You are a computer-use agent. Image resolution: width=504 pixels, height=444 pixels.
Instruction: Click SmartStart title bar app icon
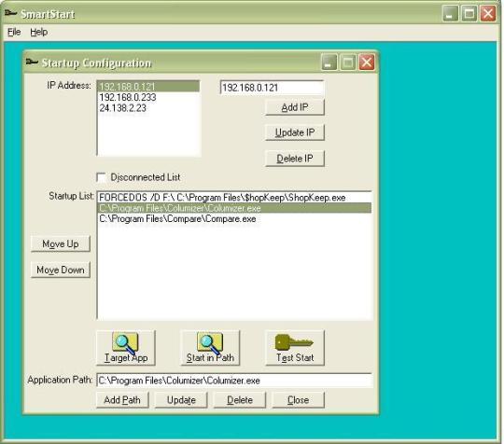tap(11, 13)
